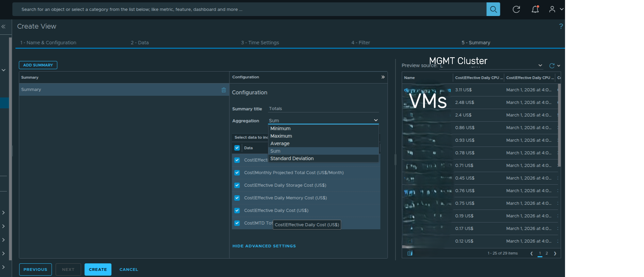Uncheck Cost|Monthly Projected Total Cost
This screenshot has width=644, height=277.
pyautogui.click(x=237, y=173)
